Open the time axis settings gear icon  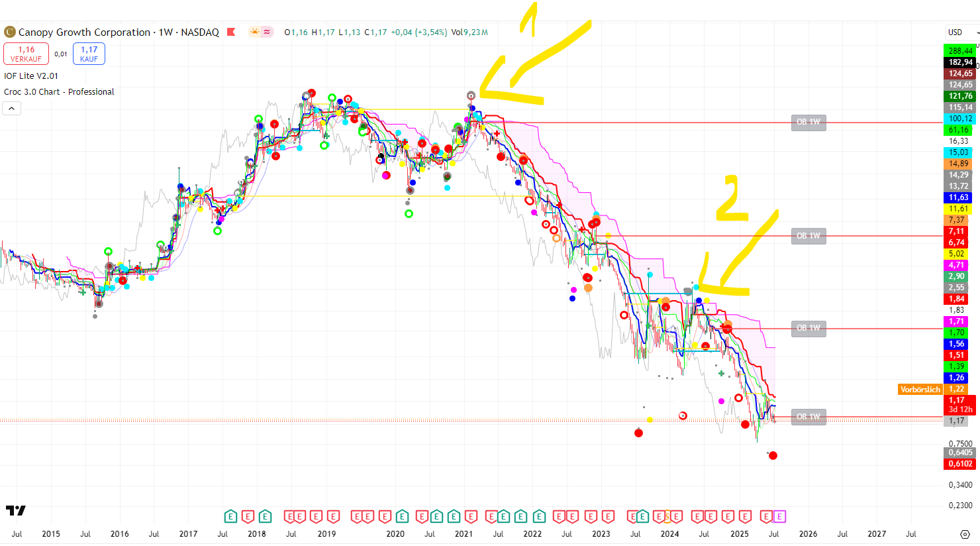pyautogui.click(x=965, y=534)
